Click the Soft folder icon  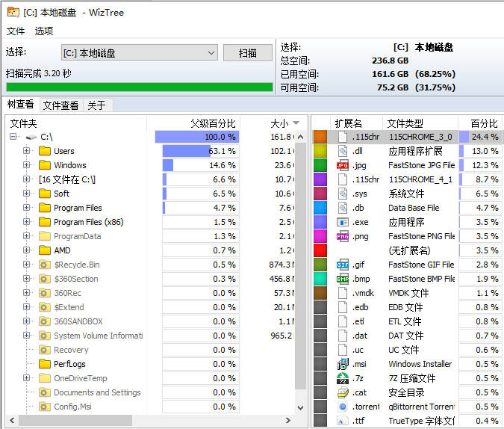point(45,194)
